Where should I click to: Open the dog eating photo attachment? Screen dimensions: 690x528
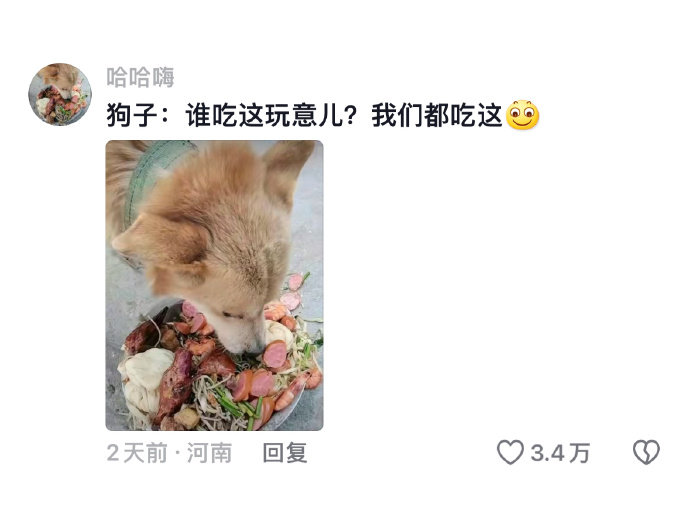[x=214, y=285]
